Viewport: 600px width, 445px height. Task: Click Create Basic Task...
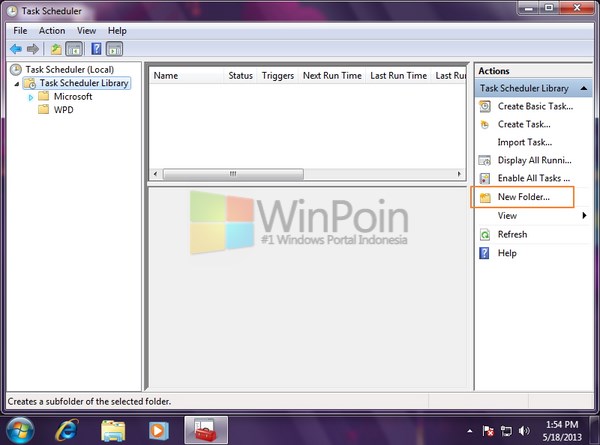click(535, 106)
